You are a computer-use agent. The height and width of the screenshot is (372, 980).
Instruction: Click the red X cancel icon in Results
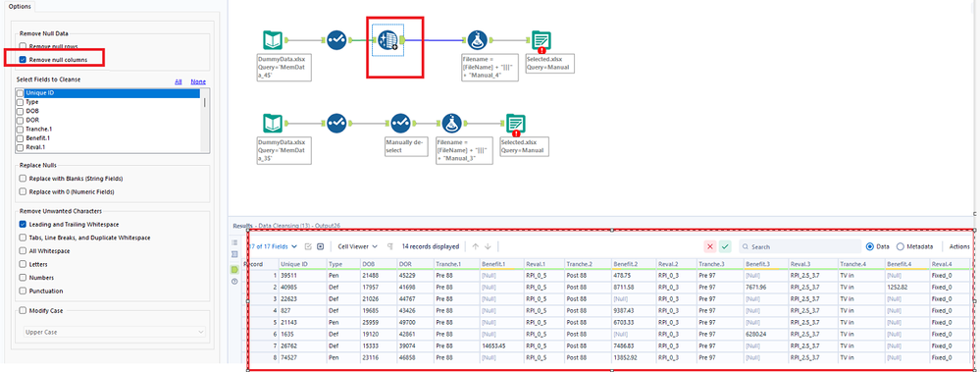click(x=710, y=247)
